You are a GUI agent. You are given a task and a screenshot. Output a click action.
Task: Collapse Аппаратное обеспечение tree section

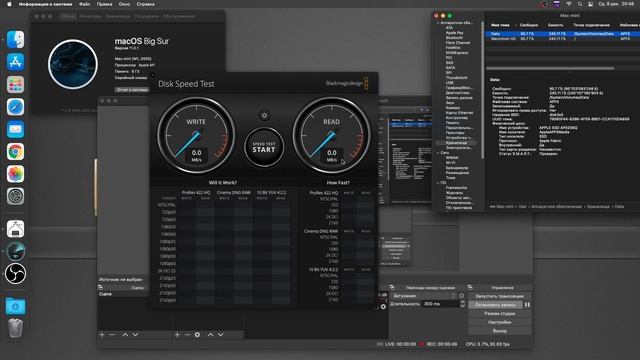[x=438, y=23]
